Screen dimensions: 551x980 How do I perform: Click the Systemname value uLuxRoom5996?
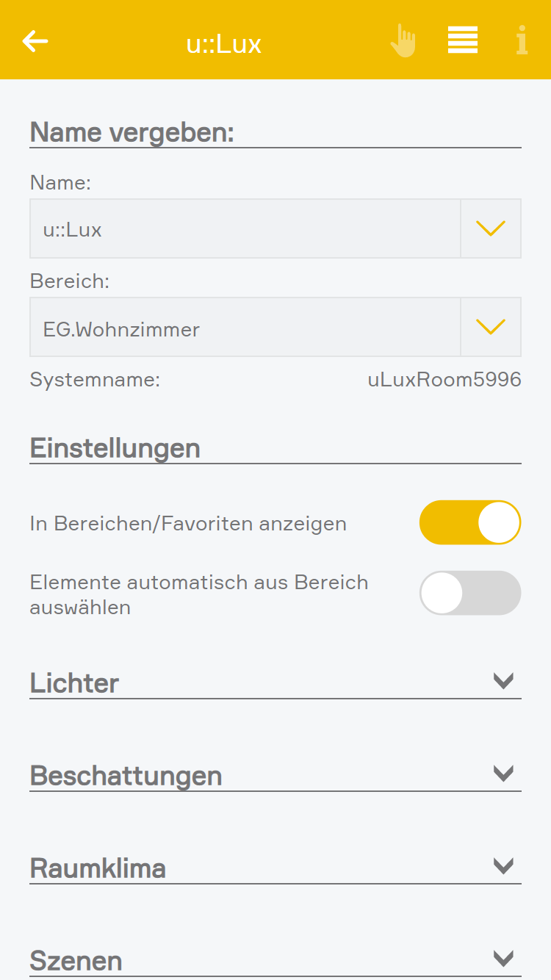[x=444, y=380]
